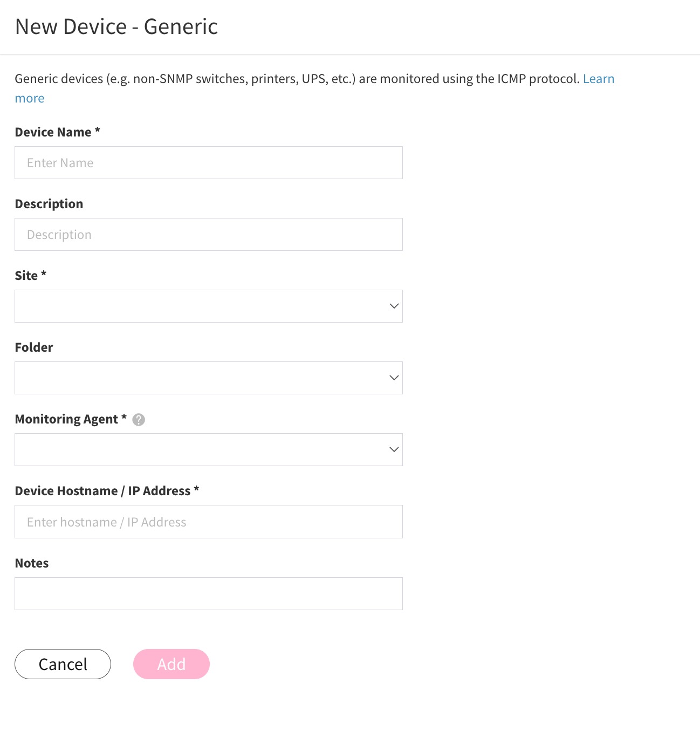Follow the Learn more link
This screenshot has height=752, width=700.
click(599, 79)
